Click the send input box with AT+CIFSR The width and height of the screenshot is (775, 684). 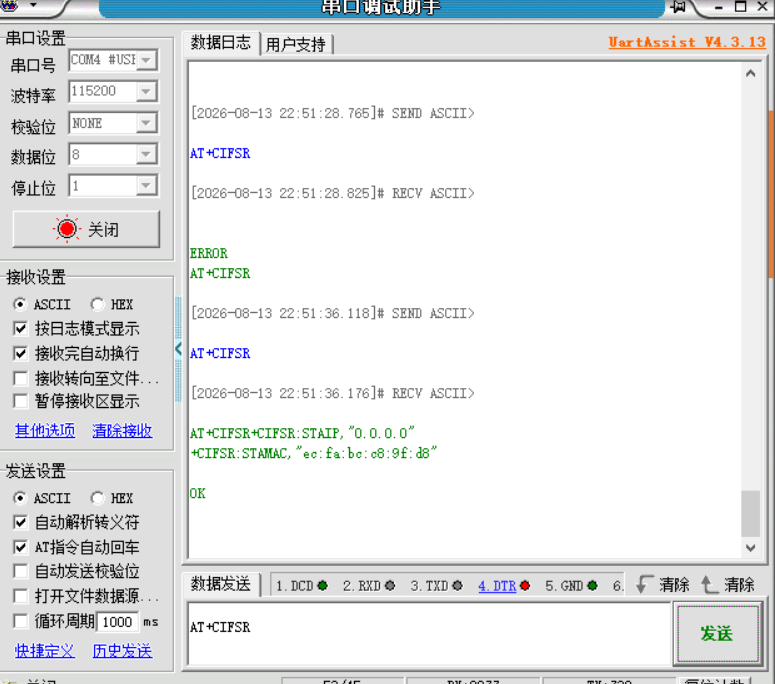[429, 633]
